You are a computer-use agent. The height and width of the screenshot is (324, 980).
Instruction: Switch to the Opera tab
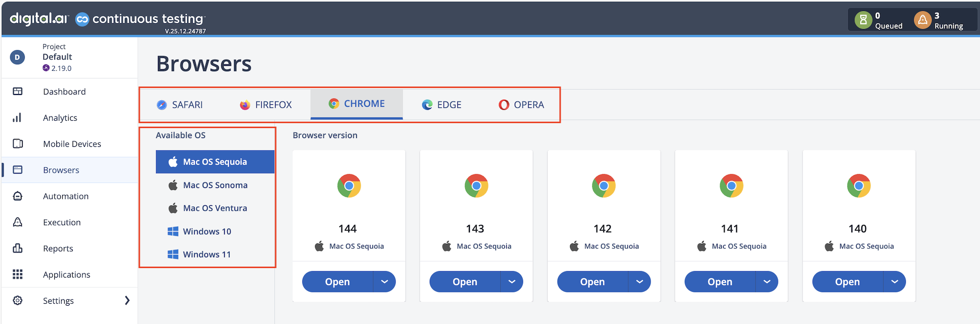pos(521,105)
